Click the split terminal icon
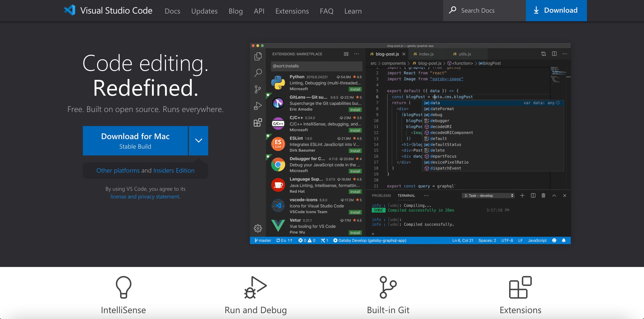The height and width of the screenshot is (319, 644). point(533,195)
